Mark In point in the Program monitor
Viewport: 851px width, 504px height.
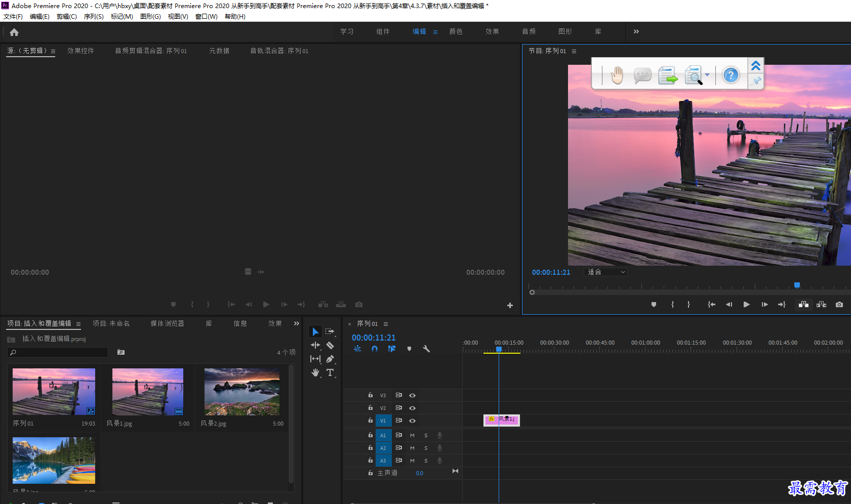[672, 304]
